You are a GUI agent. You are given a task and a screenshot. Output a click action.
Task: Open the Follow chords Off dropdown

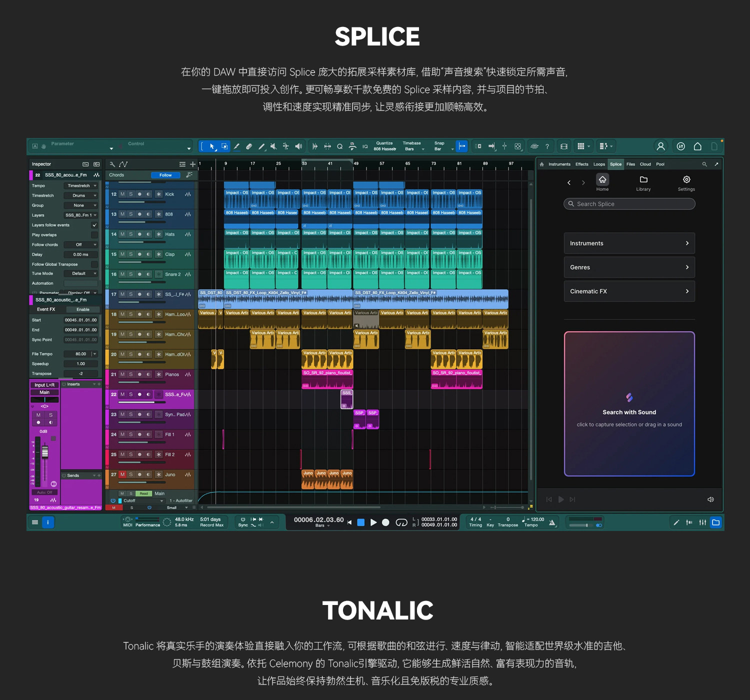click(81, 244)
